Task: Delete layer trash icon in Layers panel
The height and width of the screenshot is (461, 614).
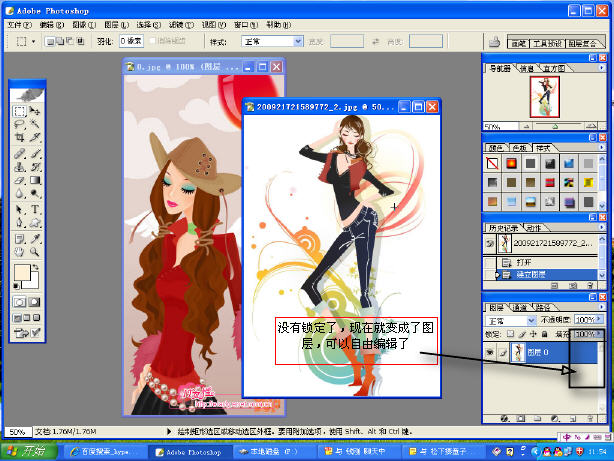Action: [590, 419]
